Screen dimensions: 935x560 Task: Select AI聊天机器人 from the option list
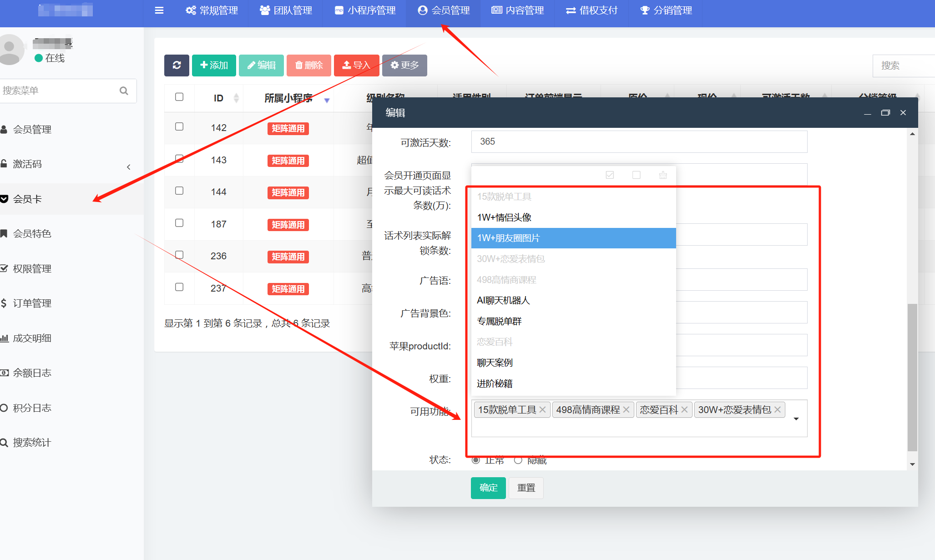tap(503, 301)
